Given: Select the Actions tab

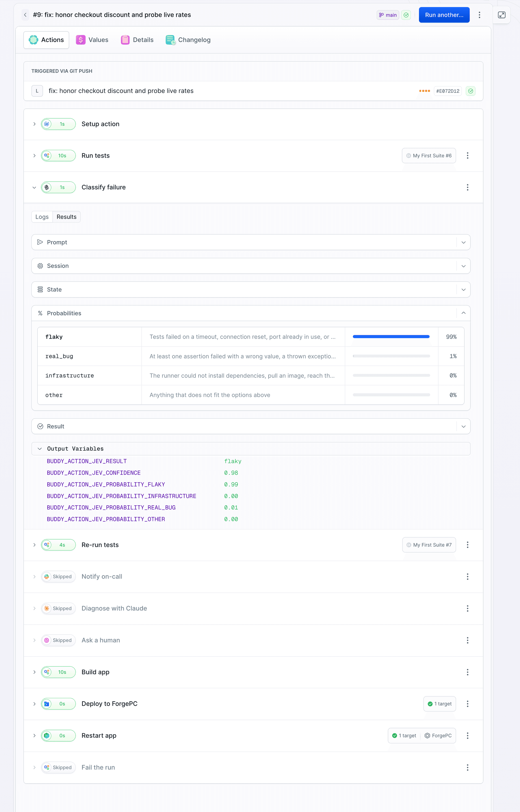Looking at the screenshot, I should (x=46, y=40).
